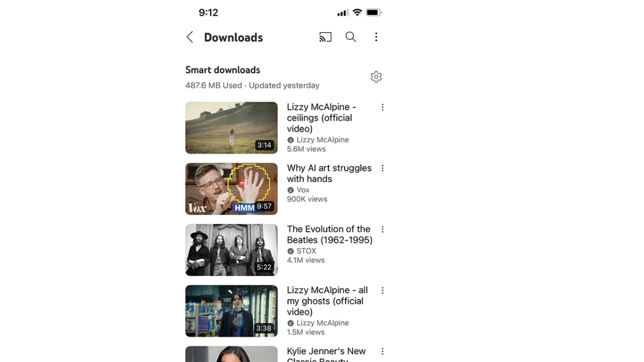The image size is (644, 362).
Task: Tap the back arrow to leave Downloads
Action: [189, 37]
